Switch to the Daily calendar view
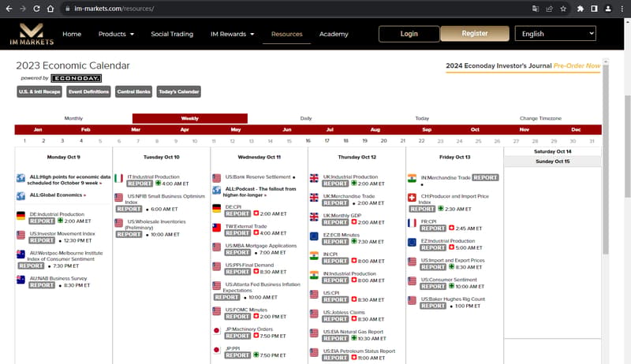This screenshot has height=364, width=631. (306, 118)
